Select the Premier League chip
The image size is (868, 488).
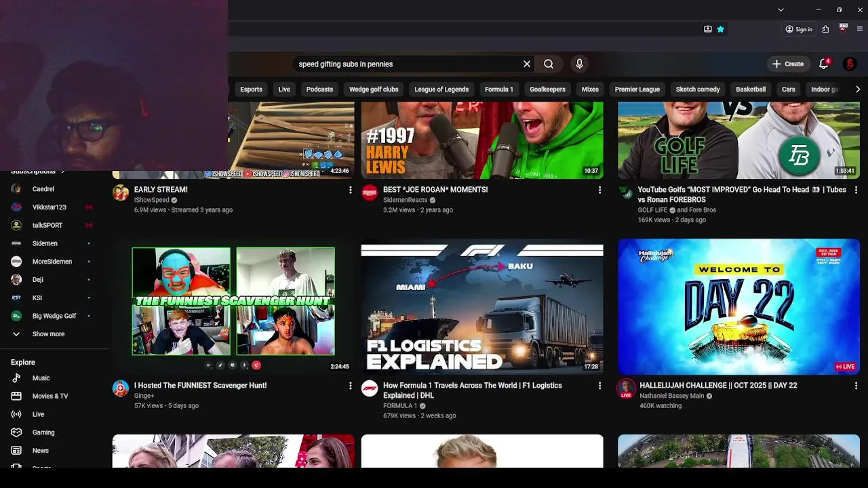tap(637, 89)
